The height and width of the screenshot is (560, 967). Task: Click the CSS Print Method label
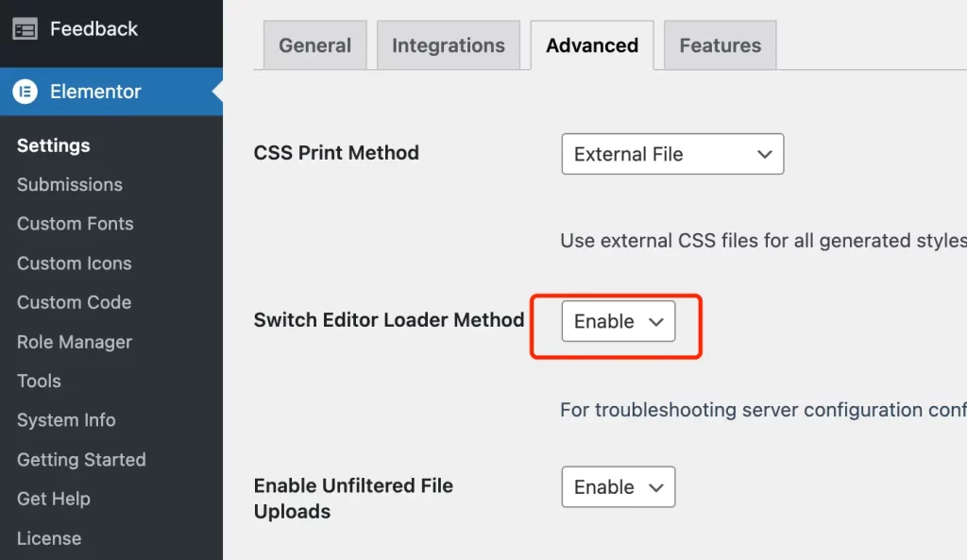pyautogui.click(x=336, y=153)
